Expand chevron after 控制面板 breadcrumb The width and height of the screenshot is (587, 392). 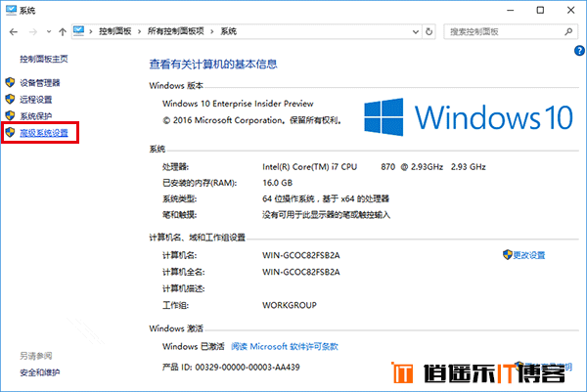[139, 32]
